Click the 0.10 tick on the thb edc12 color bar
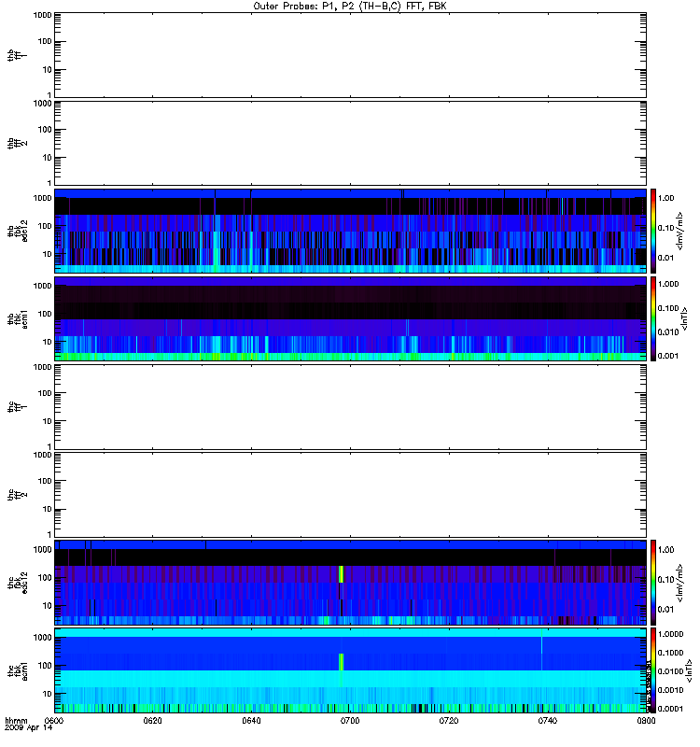Image resolution: width=700 pixels, height=747 pixels. (x=665, y=228)
